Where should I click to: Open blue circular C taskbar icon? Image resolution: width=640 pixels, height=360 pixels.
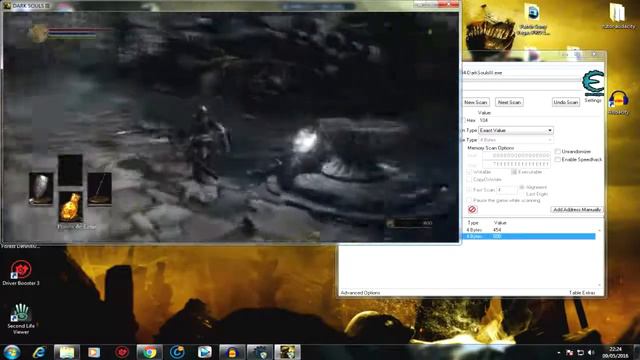tap(177, 352)
